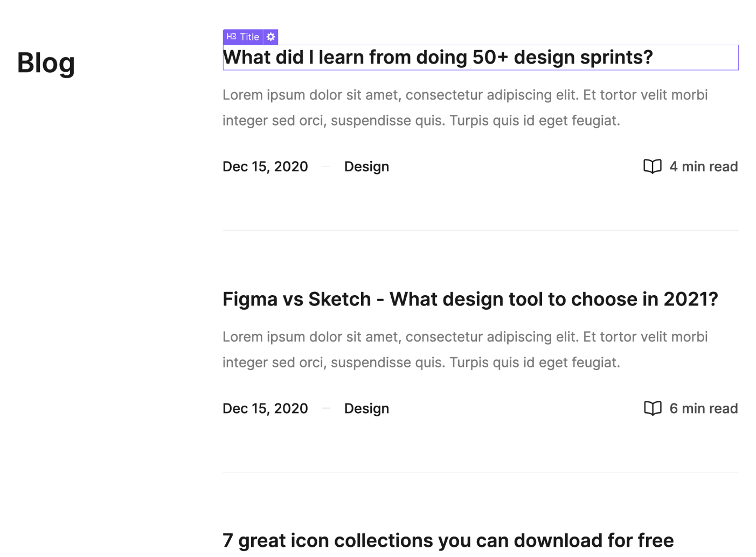Click the Dec 15, 2020 date on second post
The width and height of the screenshot is (756, 557).
coord(265,408)
